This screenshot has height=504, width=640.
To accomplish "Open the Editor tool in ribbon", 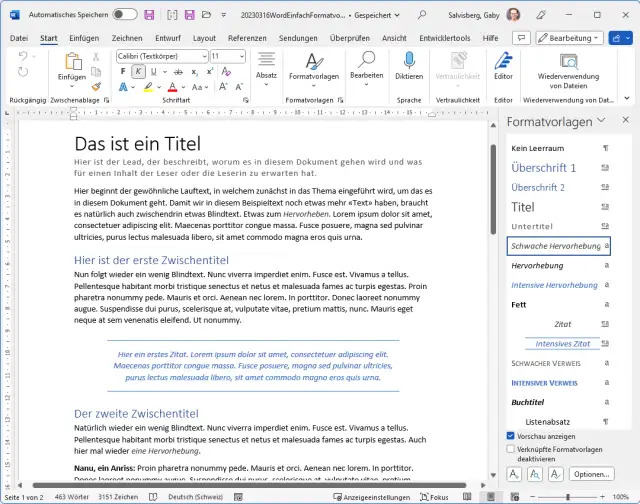I will pos(503,61).
